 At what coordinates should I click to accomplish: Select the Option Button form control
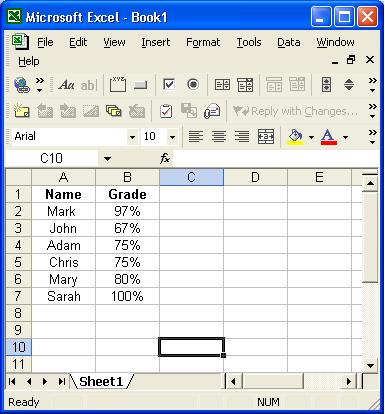coord(193,84)
